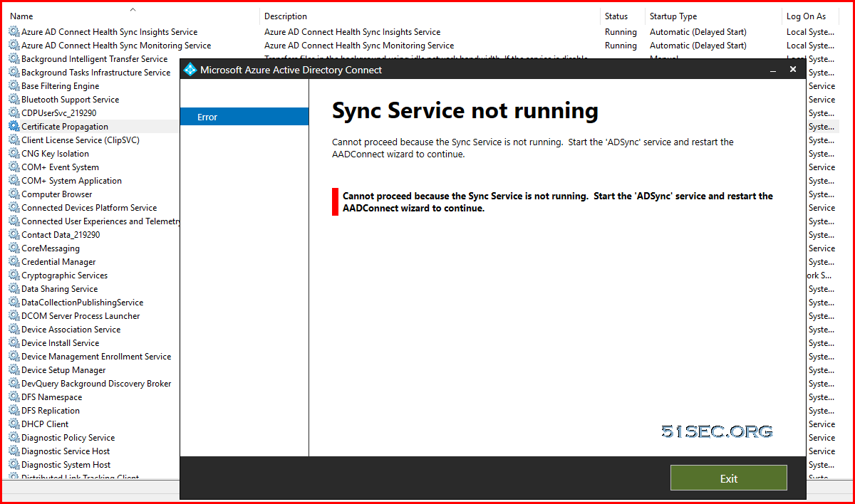Screen dimensions: 855x504
Task: Select the Certificate Propagation service
Action: 65,127
